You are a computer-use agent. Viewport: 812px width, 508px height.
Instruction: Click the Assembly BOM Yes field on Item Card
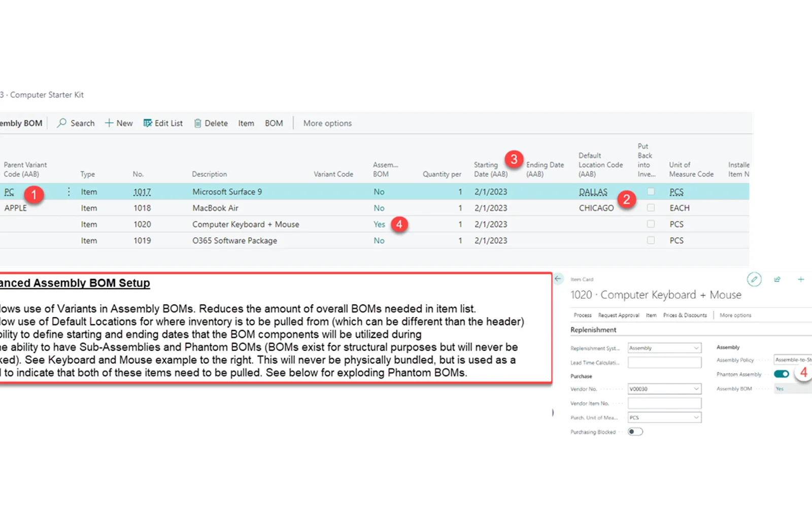(793, 389)
